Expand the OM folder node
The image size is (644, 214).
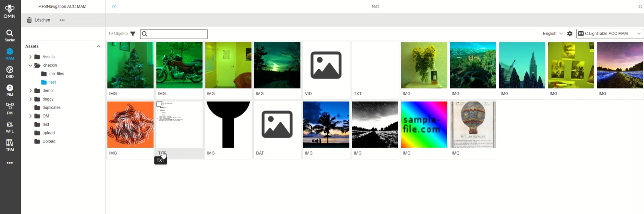[31, 116]
